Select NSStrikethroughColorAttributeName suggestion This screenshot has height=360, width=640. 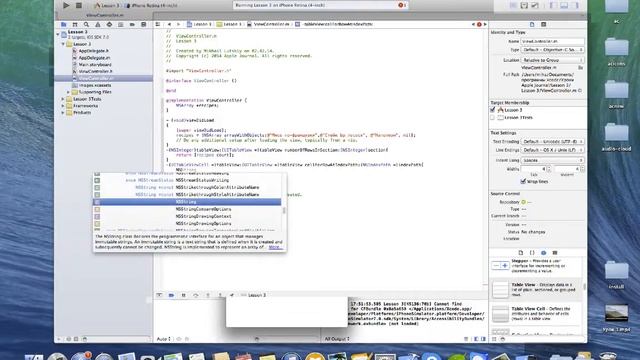point(187,187)
